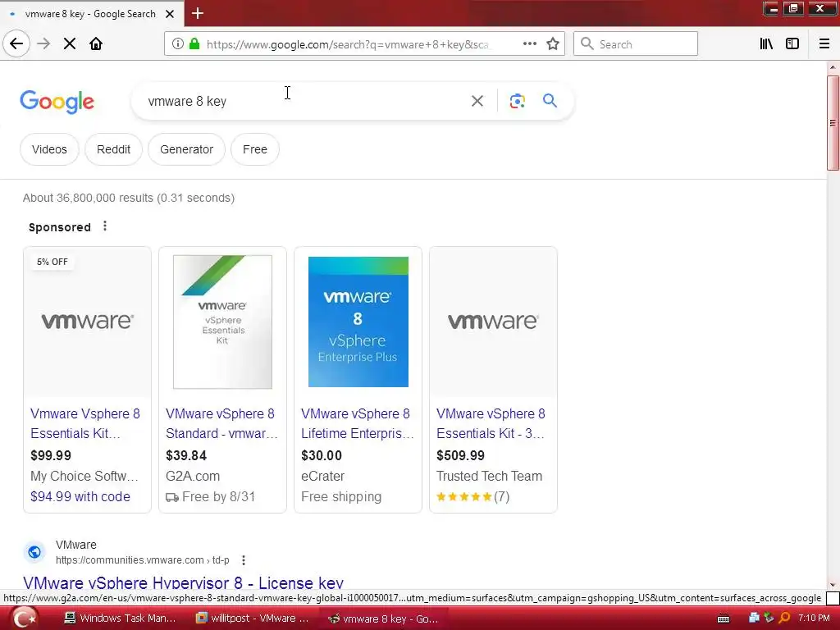The width and height of the screenshot is (840, 630).
Task: Open VMware vSphere 8 Lifetime Enterprise listing
Action: 357,423
